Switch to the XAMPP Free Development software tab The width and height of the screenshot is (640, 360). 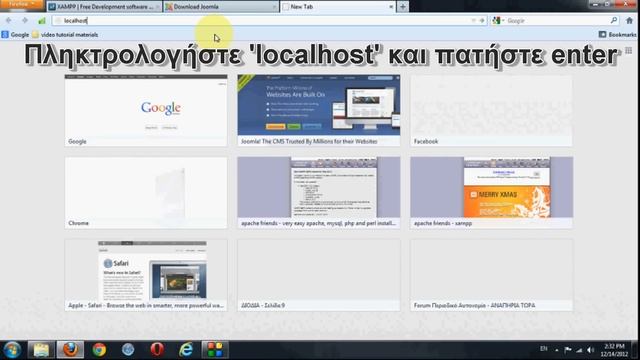point(104,7)
